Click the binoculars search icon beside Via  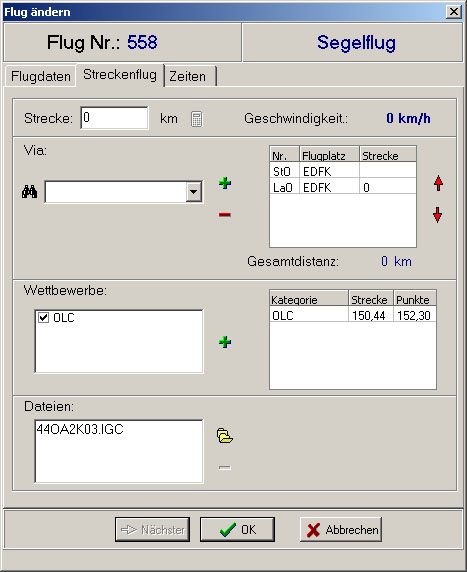tap(30, 192)
